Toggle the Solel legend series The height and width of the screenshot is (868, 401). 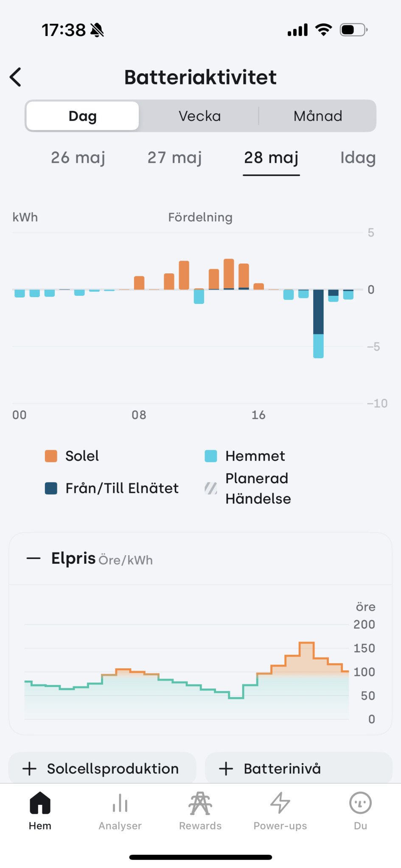point(51,456)
